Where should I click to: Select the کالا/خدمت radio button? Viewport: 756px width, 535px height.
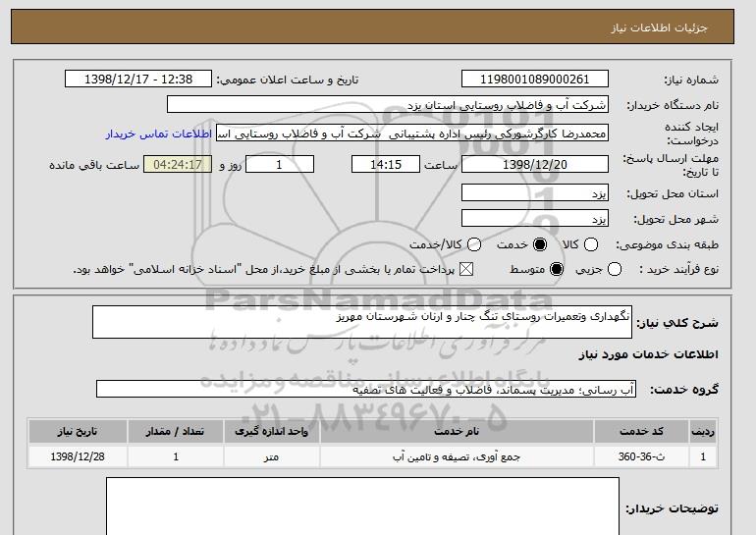(474, 244)
